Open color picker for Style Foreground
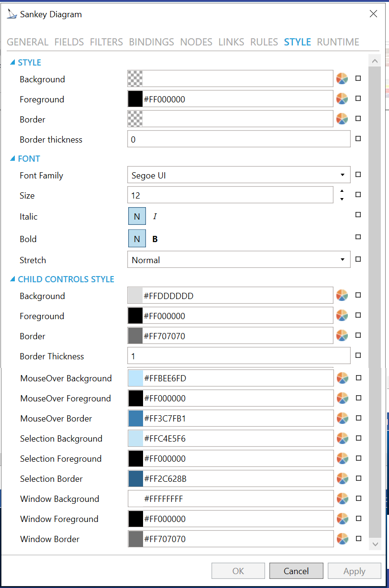 coord(342,99)
